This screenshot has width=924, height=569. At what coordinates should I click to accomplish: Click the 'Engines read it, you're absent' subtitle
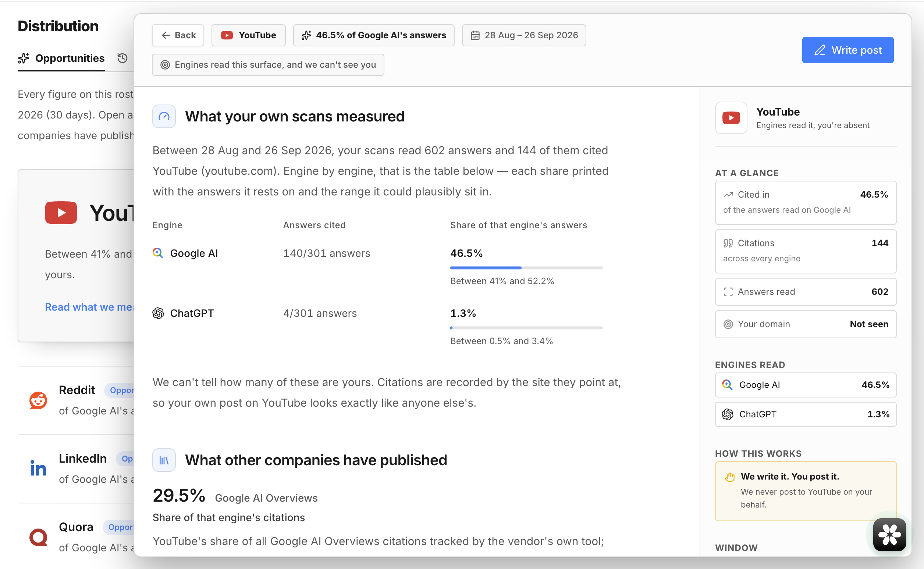coord(813,125)
